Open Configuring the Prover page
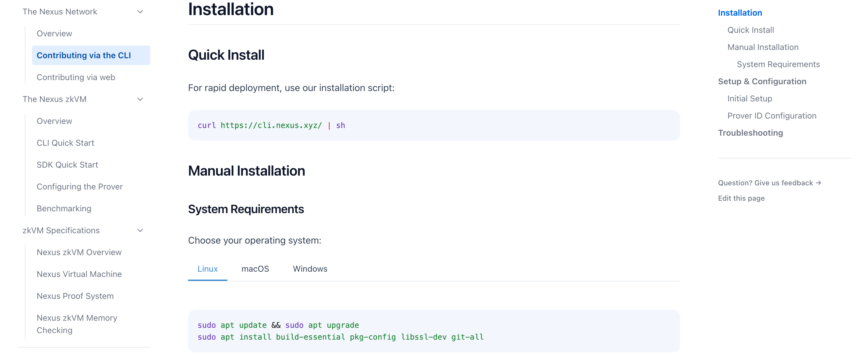The height and width of the screenshot is (355, 868). click(x=80, y=187)
